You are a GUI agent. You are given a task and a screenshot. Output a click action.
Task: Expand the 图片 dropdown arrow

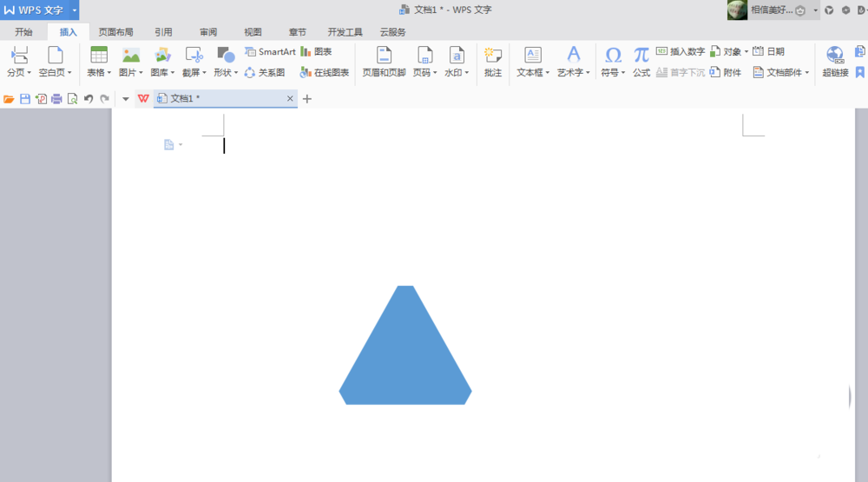(141, 73)
